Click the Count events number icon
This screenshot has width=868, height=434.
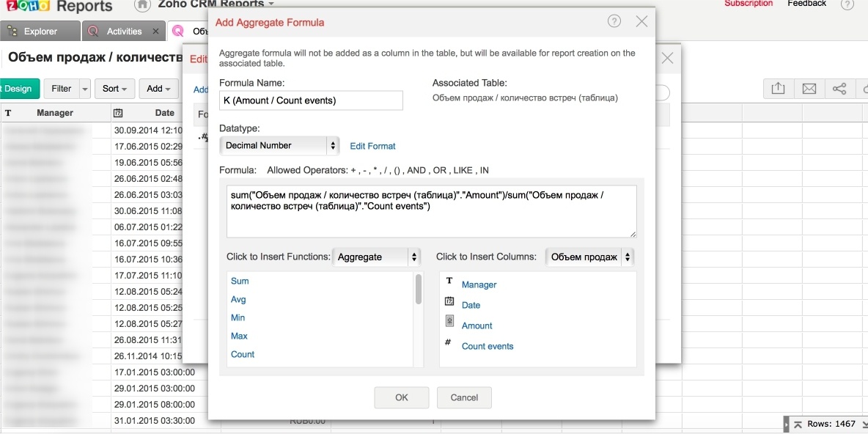(448, 343)
